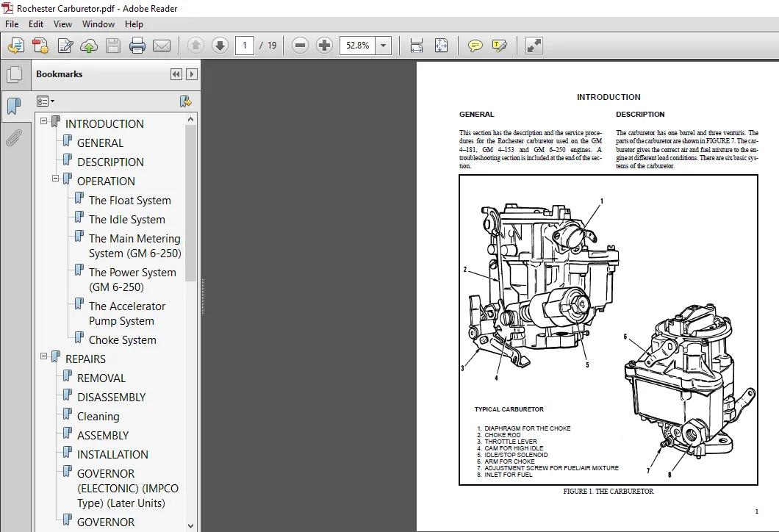779x532 pixels.
Task: Select the DISASSEMBLY bookmark
Action: [111, 398]
